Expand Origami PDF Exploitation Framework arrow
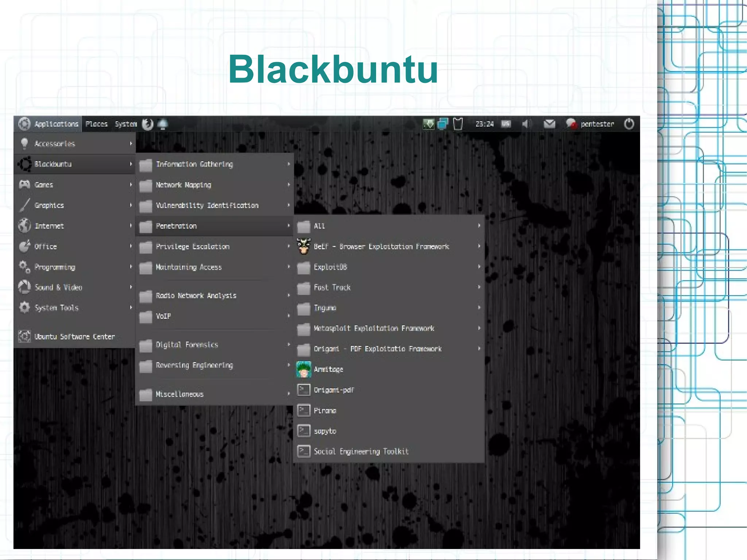 click(x=479, y=348)
